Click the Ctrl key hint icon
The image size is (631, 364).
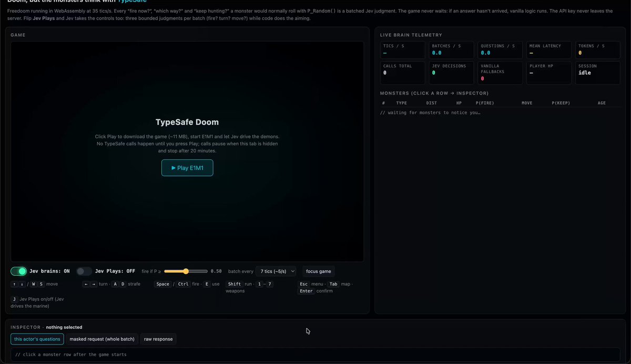183,284
